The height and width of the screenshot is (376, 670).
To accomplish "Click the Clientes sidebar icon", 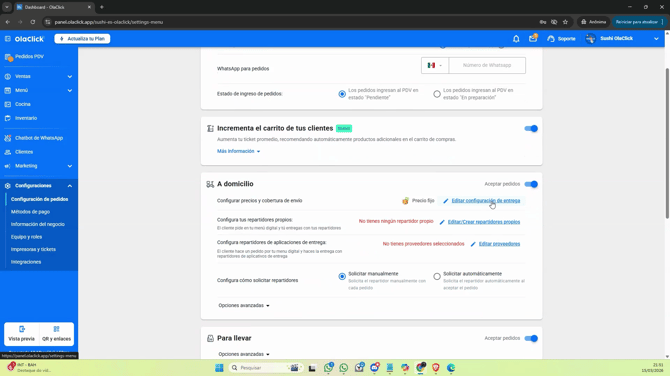I will click(8, 152).
